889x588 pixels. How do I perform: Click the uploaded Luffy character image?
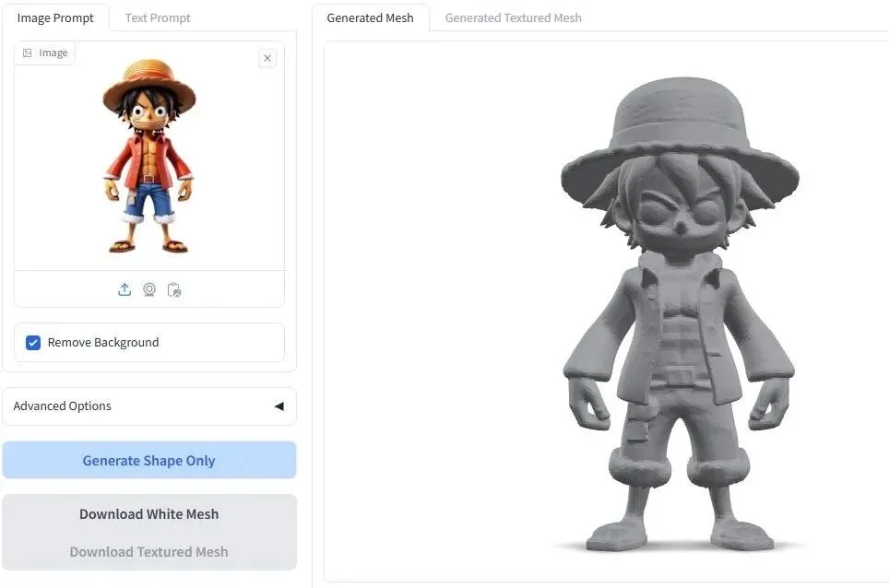pos(149,156)
